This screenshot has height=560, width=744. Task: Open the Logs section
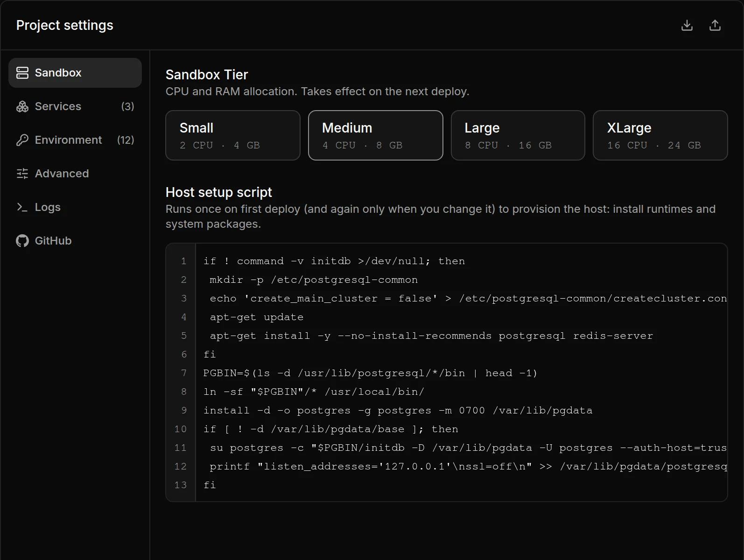pos(75,207)
